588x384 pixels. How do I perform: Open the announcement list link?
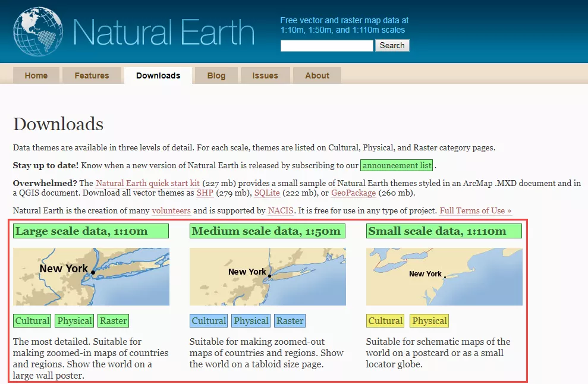coord(397,165)
